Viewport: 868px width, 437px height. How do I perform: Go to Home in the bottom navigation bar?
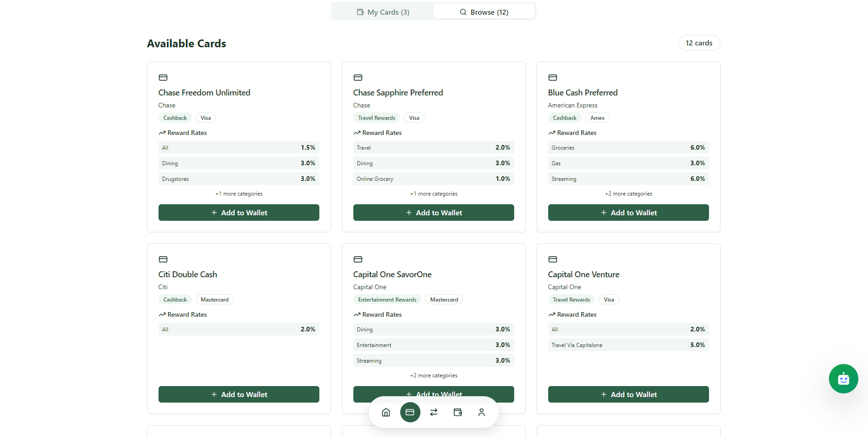[x=386, y=412]
